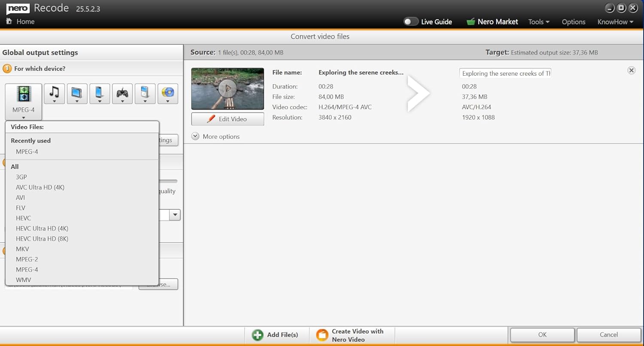644x346 pixels.
Task: Click the Edit Video button
Action: coord(228,119)
